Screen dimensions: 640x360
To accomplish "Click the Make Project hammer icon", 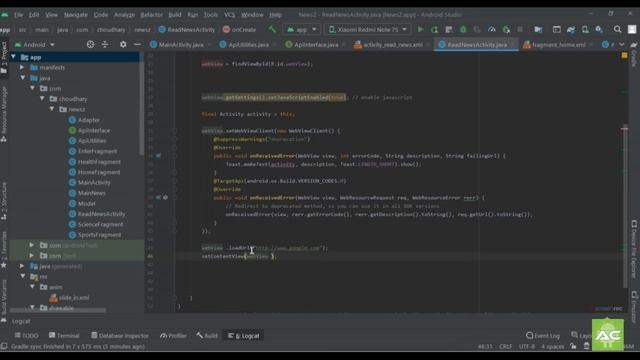I will pos(272,29).
